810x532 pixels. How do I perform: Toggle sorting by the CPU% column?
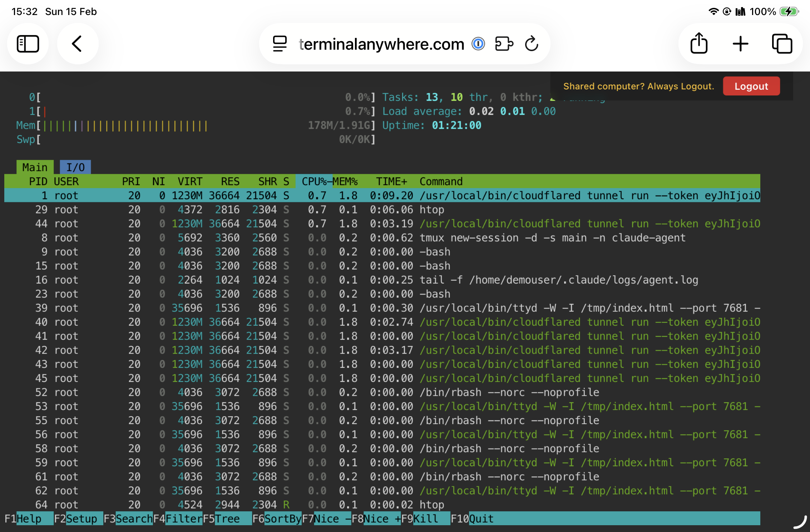tap(315, 181)
